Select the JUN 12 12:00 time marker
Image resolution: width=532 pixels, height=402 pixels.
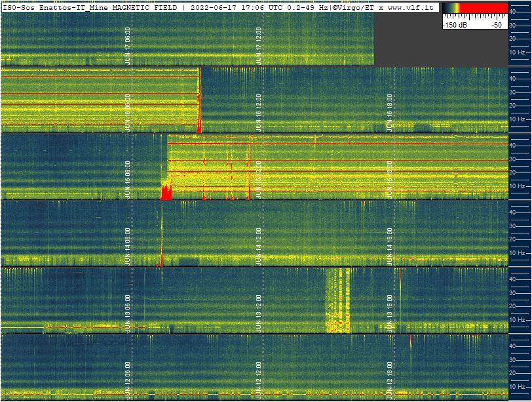[x=259, y=380]
